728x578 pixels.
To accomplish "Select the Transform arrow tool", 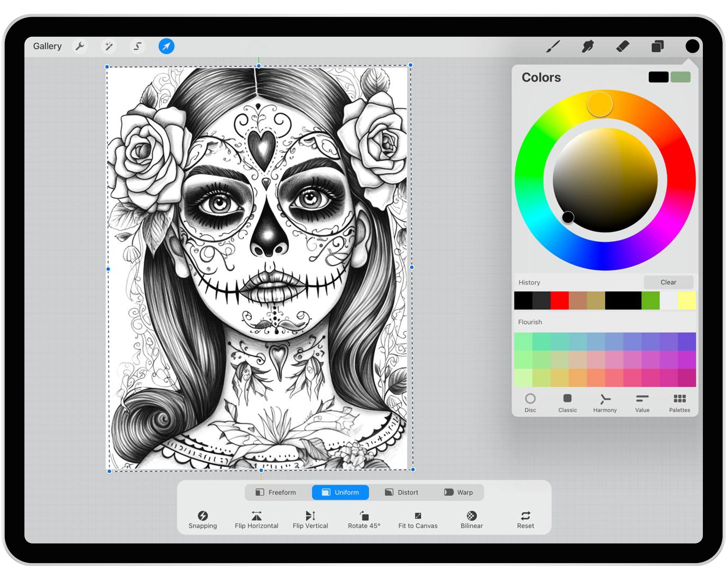I will pyautogui.click(x=166, y=46).
